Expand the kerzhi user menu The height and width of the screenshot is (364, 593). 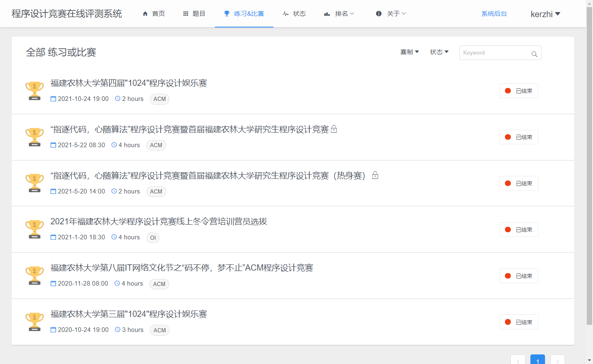pyautogui.click(x=545, y=14)
